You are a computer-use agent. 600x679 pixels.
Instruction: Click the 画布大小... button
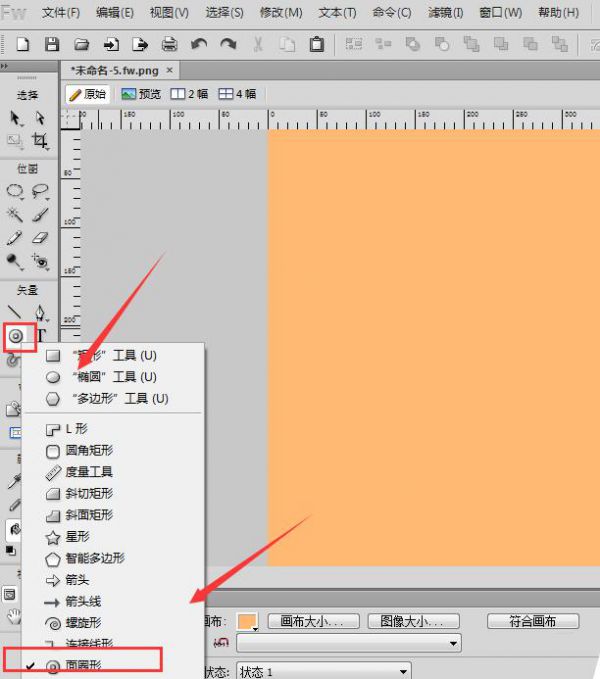point(313,621)
